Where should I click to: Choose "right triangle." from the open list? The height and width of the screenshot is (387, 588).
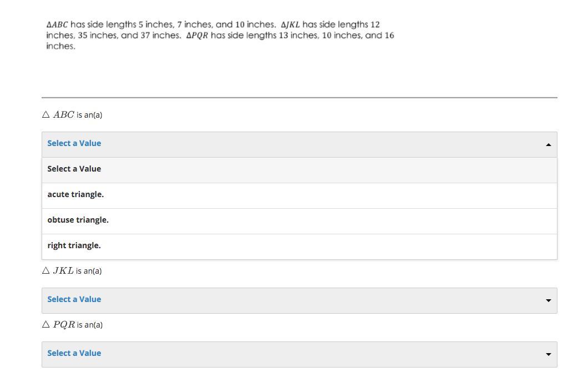74,245
